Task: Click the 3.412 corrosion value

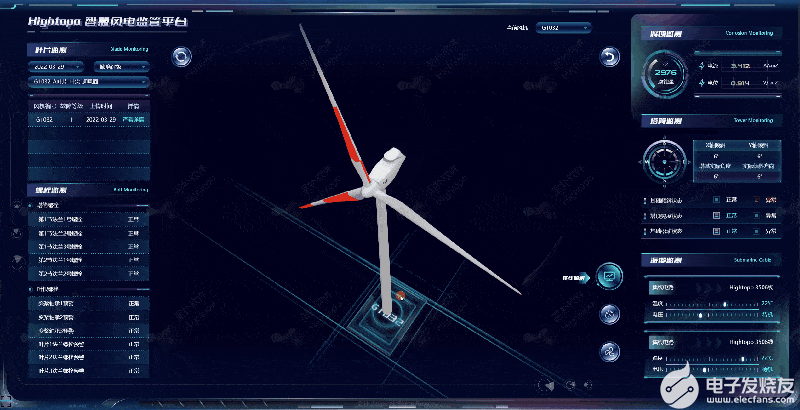Action: point(740,66)
